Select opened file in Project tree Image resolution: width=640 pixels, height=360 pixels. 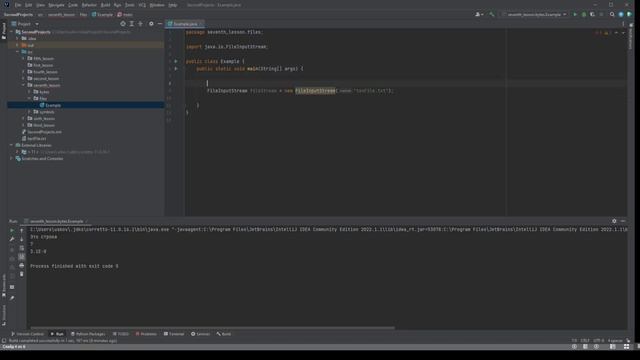pos(123,24)
